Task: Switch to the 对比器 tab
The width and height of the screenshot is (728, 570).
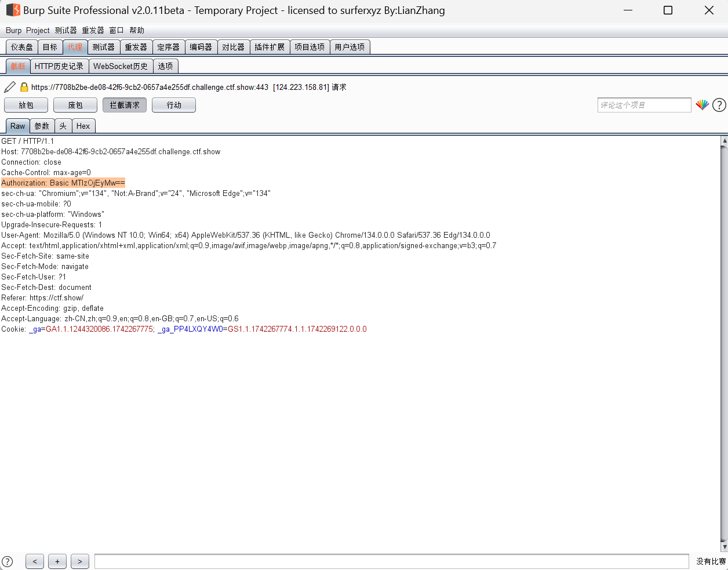Action: point(234,47)
